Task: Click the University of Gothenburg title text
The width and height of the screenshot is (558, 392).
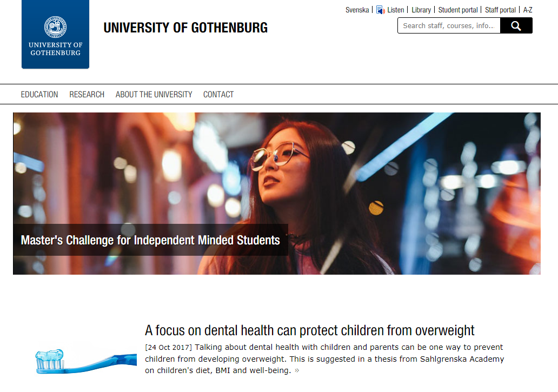Action: click(185, 28)
